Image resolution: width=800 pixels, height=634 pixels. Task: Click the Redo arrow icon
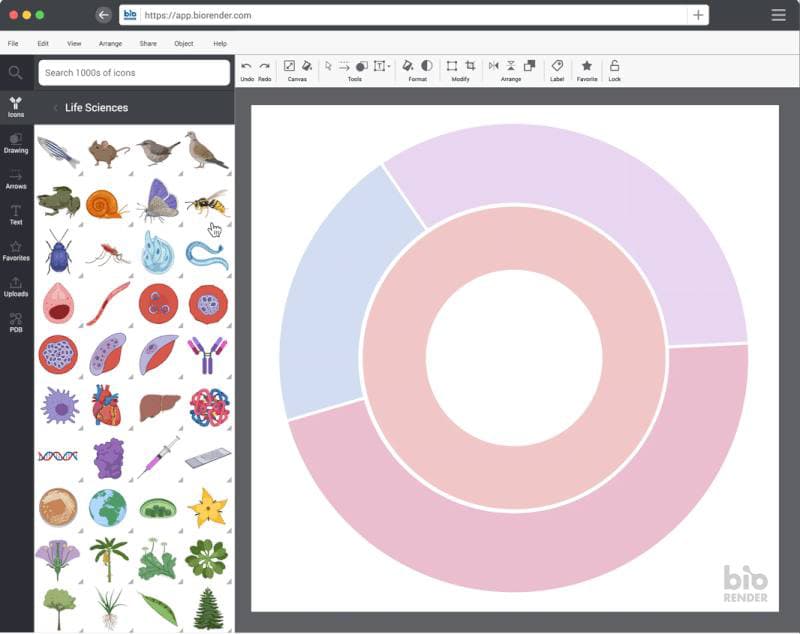tap(264, 66)
